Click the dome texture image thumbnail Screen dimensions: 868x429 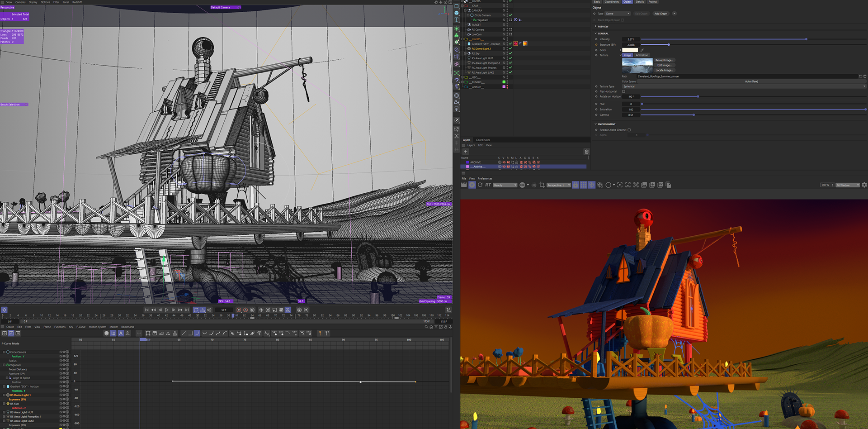(637, 66)
